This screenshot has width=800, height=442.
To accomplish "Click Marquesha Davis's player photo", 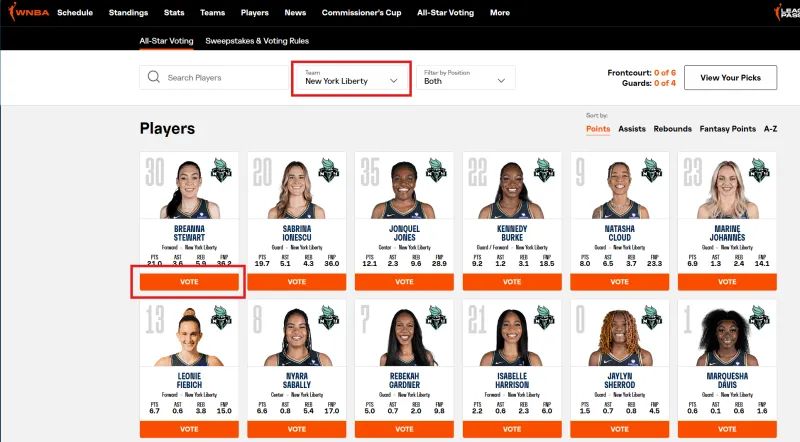I will click(x=728, y=337).
